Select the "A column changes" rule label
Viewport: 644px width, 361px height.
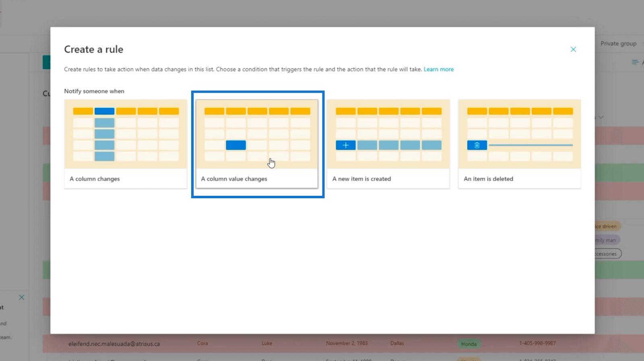pos(95,179)
